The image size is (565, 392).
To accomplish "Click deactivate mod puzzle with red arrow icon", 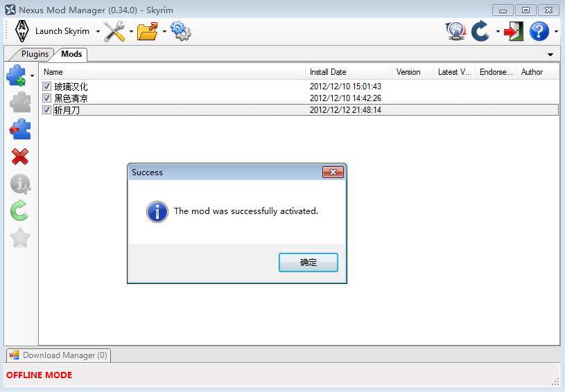I will 20,130.
